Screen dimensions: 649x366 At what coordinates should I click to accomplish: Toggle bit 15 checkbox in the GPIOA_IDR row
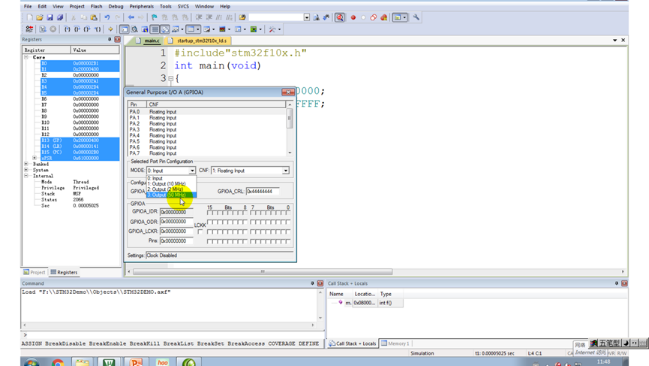click(x=210, y=213)
